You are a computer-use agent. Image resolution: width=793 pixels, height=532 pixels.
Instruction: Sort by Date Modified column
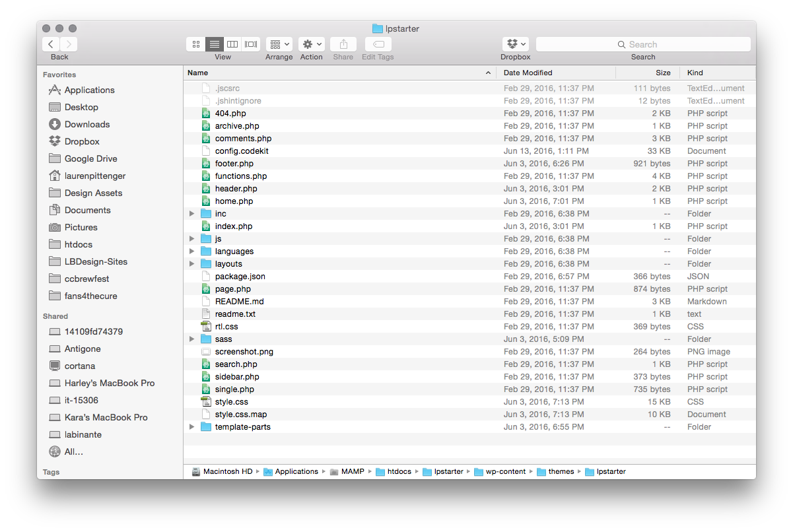tap(555, 73)
